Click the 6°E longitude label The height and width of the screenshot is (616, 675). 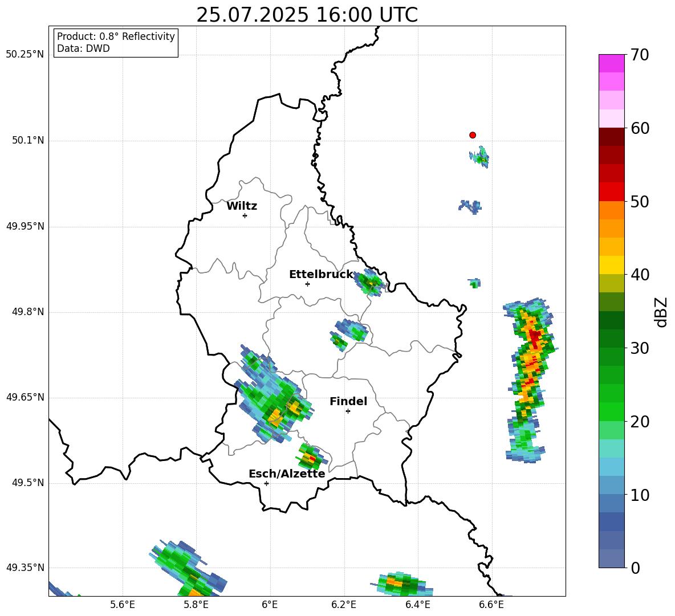(270, 605)
